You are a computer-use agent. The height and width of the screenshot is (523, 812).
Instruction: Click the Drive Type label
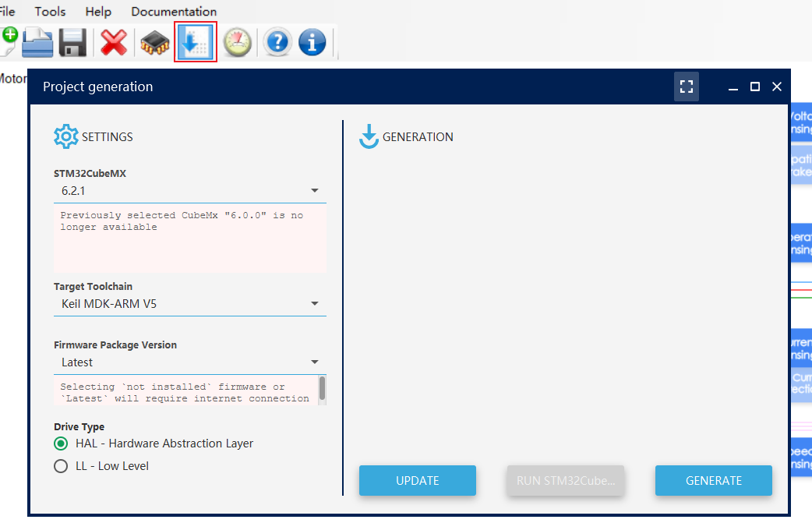click(x=79, y=426)
